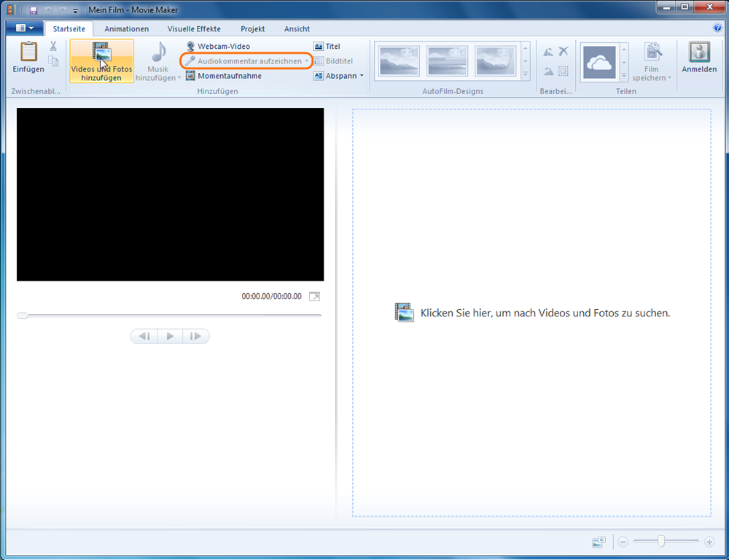Click the save icon in quick access toolbar
The height and width of the screenshot is (560, 729).
point(34,10)
